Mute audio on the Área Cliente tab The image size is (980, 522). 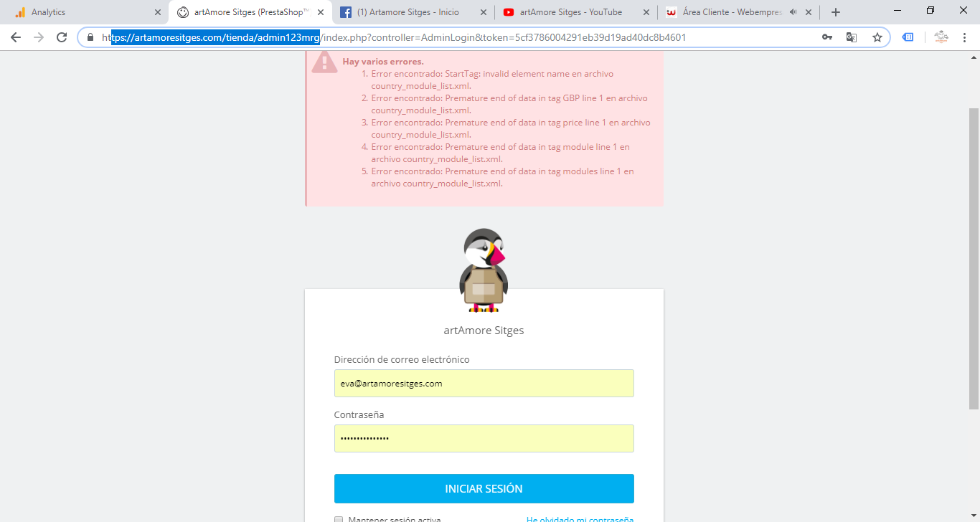(x=793, y=12)
